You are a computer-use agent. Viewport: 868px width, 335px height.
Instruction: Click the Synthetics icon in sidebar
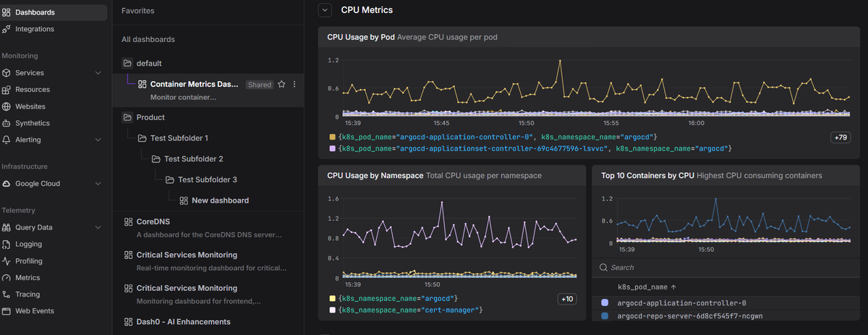[x=7, y=123]
